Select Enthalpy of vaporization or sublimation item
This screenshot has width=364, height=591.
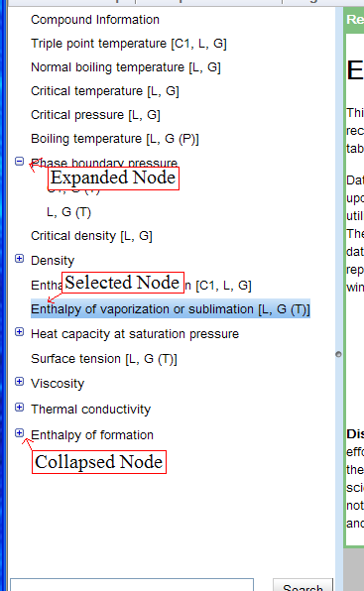pyautogui.click(x=171, y=309)
